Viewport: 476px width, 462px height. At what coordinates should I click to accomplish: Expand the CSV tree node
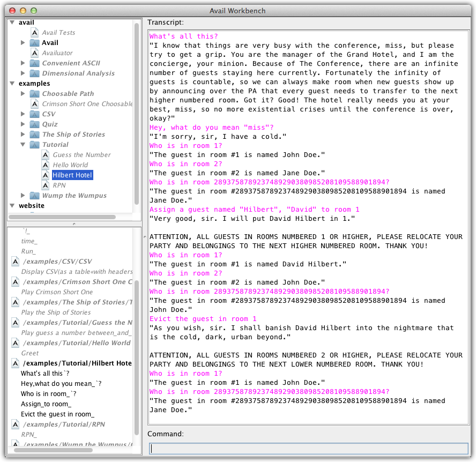(x=23, y=114)
